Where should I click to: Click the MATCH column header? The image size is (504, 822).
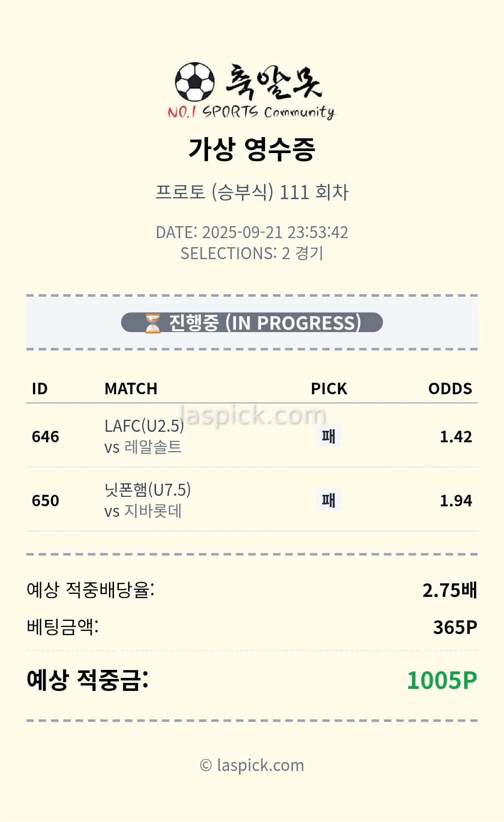click(x=131, y=389)
